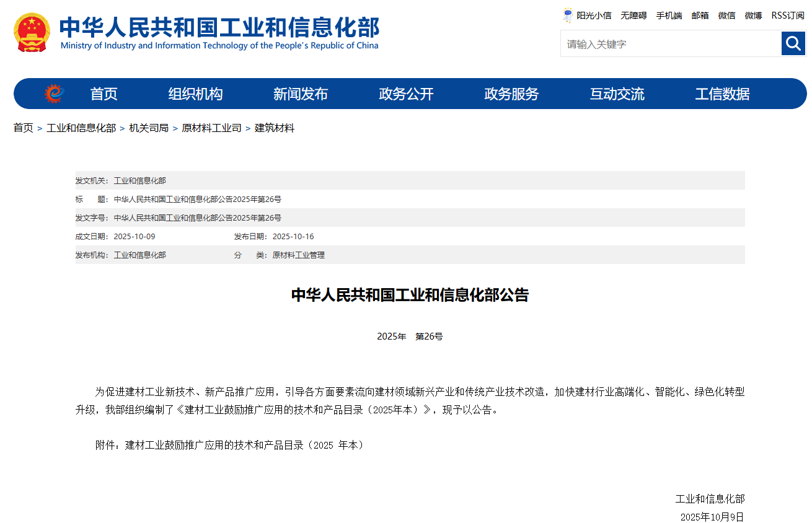Viewport: 812px width, 523px height.
Task: Click the national emblem logo
Action: [x=32, y=33]
